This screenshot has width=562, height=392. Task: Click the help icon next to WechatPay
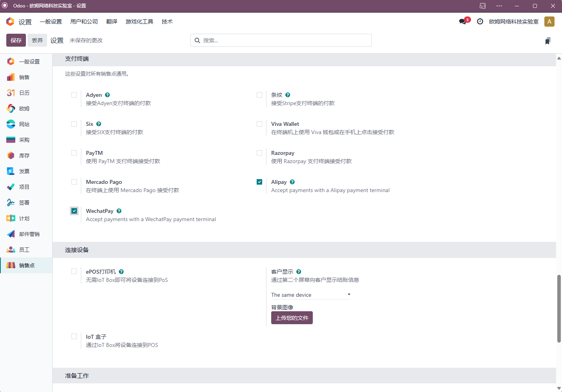[x=119, y=211]
